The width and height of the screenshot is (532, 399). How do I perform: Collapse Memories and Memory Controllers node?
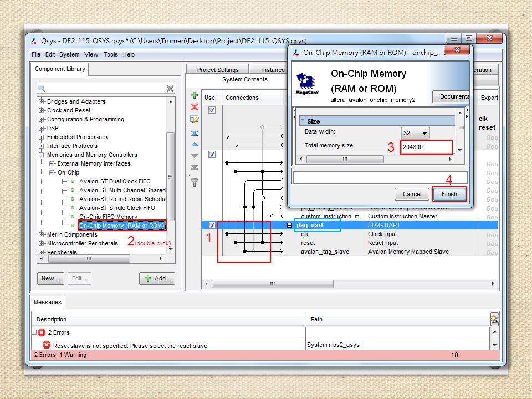click(41, 155)
